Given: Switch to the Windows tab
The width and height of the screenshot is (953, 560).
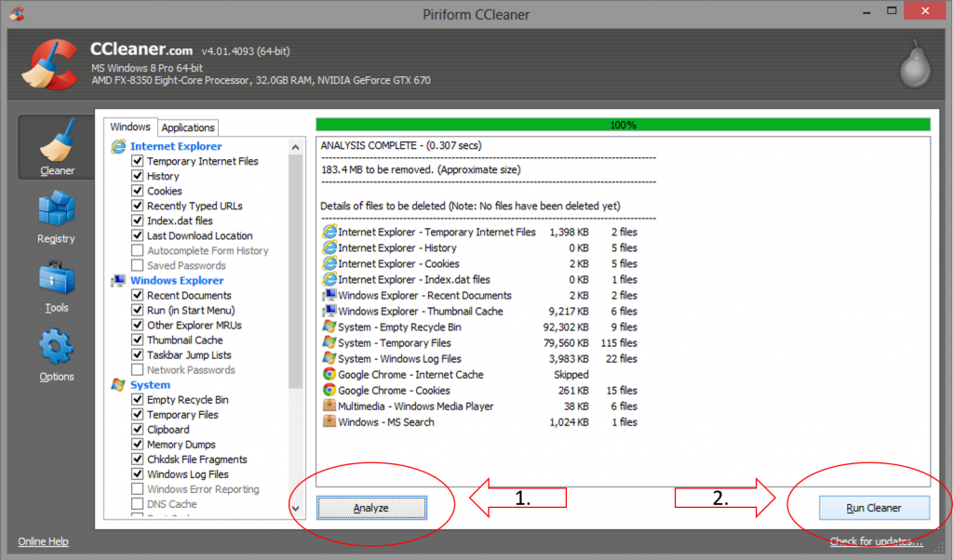Looking at the screenshot, I should coord(130,127).
